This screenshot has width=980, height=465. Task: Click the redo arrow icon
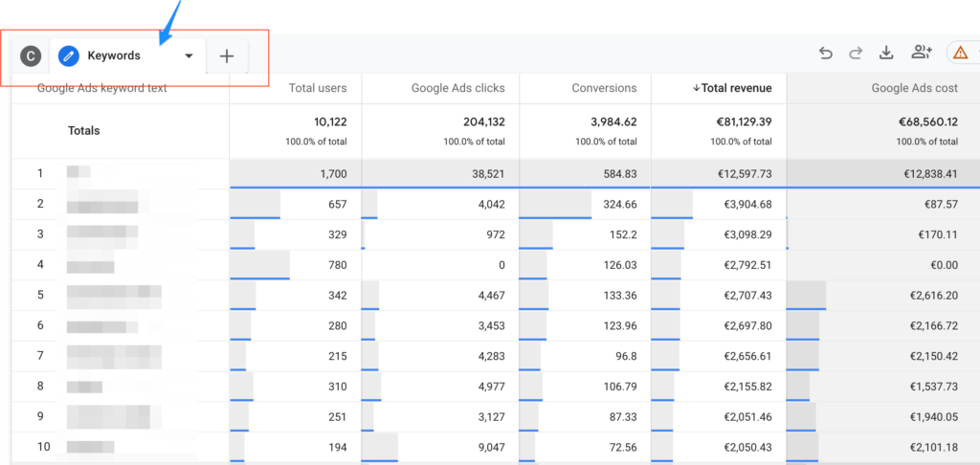pos(856,54)
